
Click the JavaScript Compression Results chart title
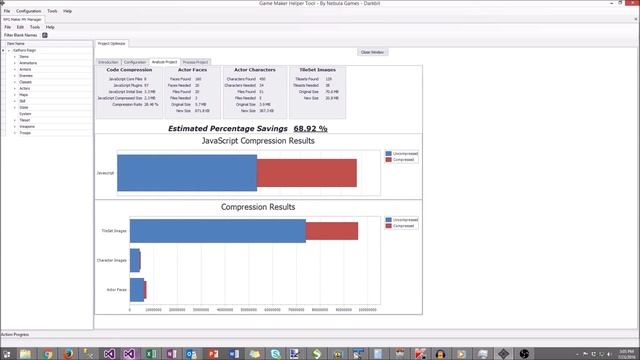point(258,141)
